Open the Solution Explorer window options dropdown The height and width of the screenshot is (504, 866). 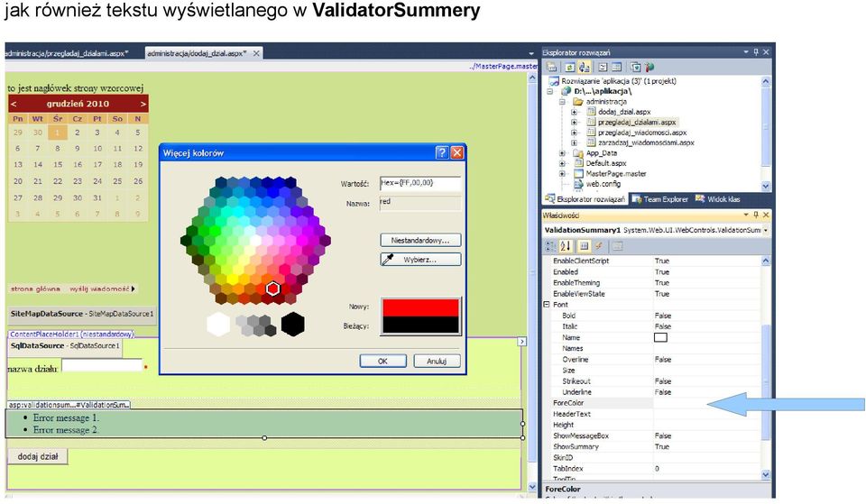pyautogui.click(x=746, y=52)
